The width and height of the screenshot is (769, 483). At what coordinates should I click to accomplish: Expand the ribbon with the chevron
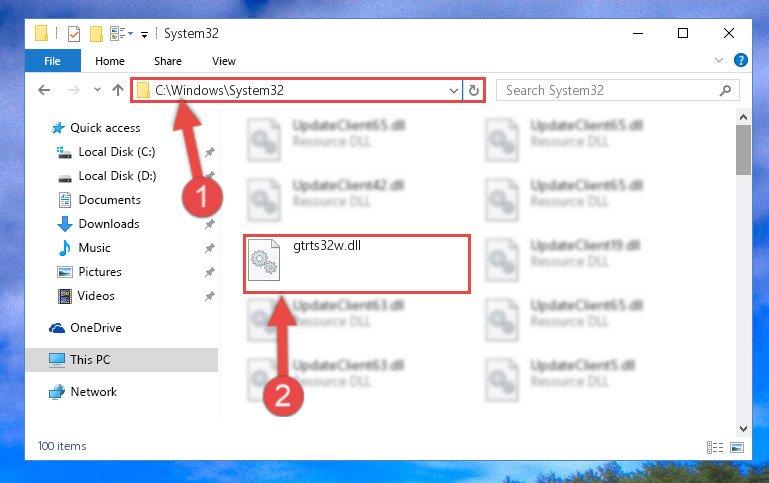[718, 60]
